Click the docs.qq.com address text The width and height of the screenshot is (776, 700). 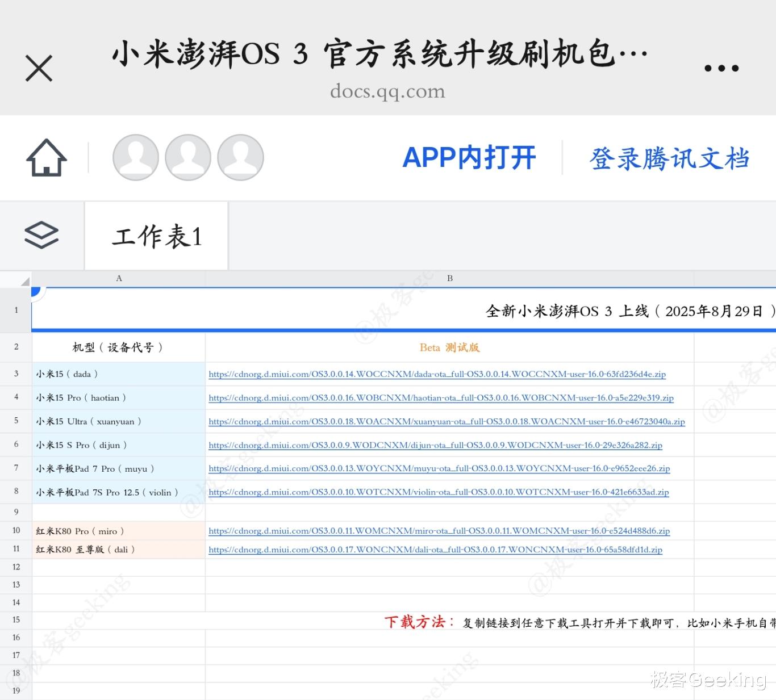point(387,91)
